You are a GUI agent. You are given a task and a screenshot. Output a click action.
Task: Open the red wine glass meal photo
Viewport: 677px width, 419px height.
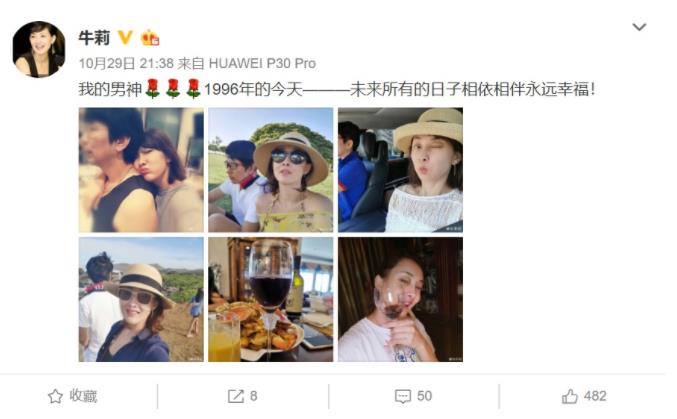tap(271, 299)
